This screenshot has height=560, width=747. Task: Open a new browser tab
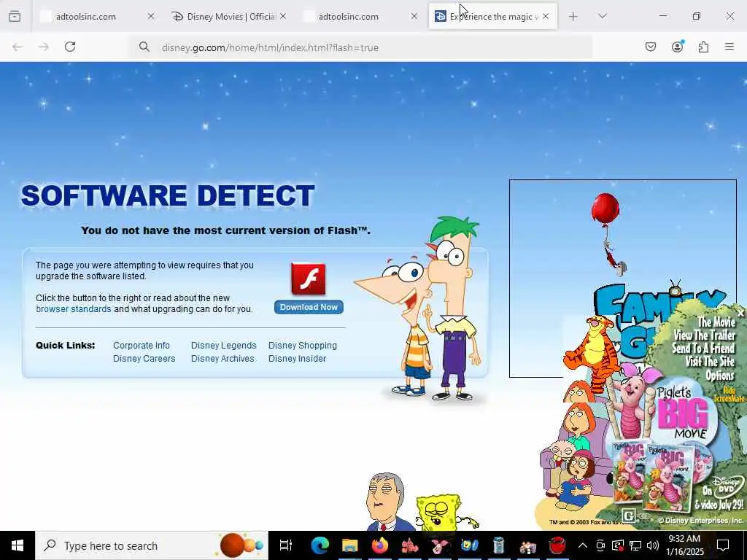tap(573, 17)
